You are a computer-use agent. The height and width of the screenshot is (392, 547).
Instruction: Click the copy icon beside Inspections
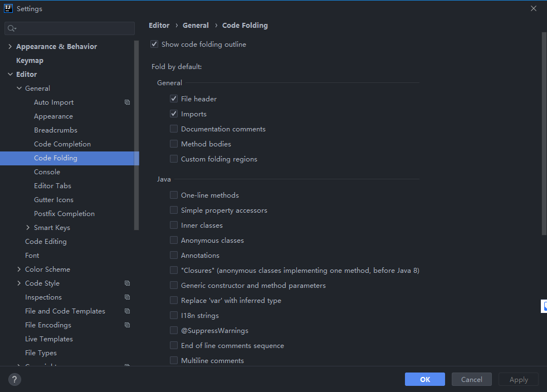point(127,297)
